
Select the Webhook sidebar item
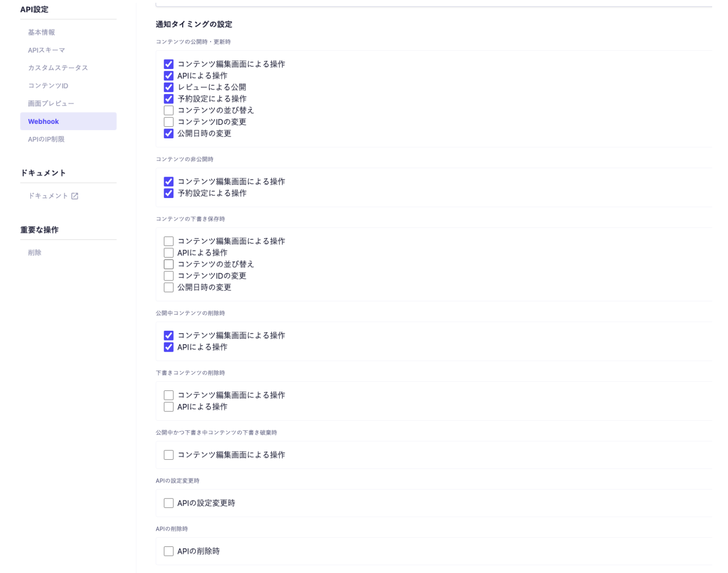[x=43, y=121]
